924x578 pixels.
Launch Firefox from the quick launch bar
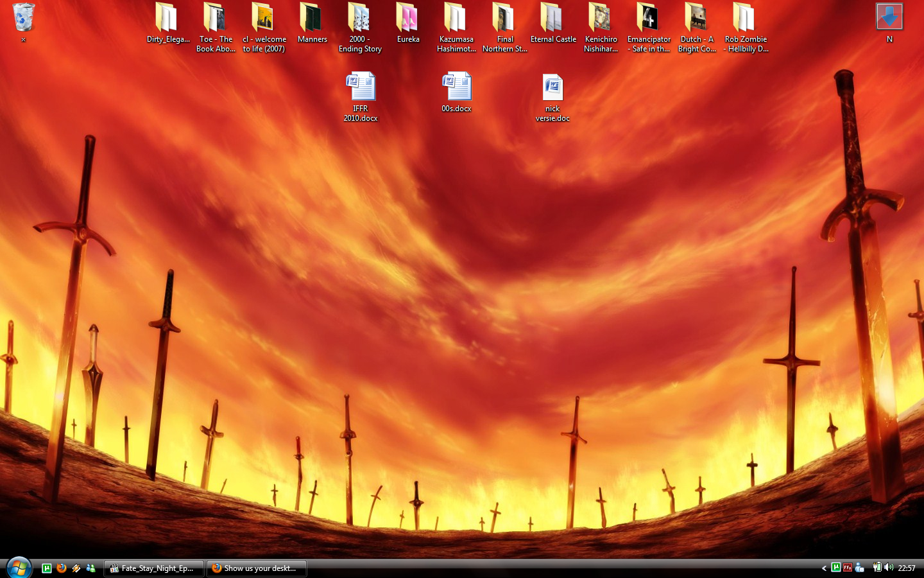pyautogui.click(x=62, y=568)
